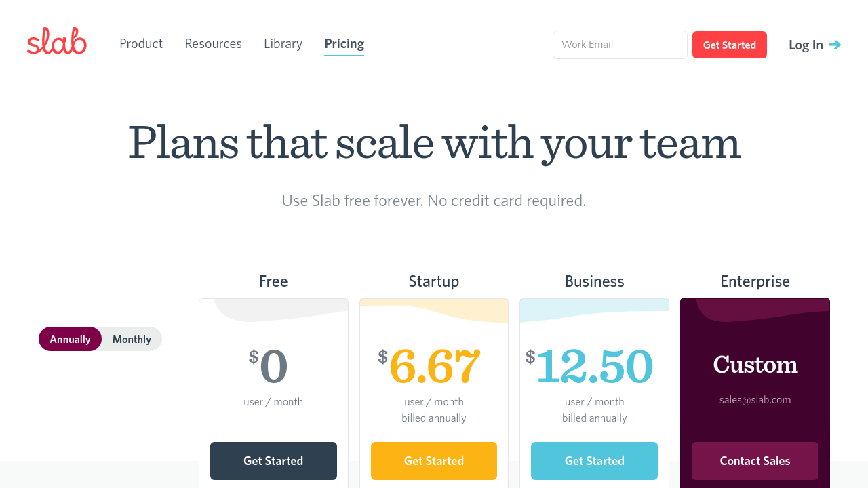Select the Pricing tab
The image size is (868, 488).
pyautogui.click(x=344, y=44)
